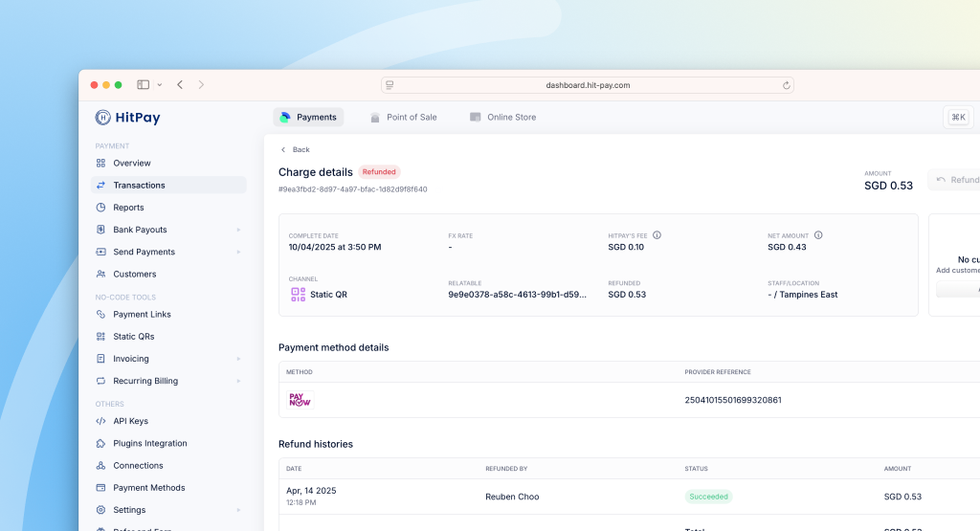Go forward with browser forward arrow

pos(201,84)
